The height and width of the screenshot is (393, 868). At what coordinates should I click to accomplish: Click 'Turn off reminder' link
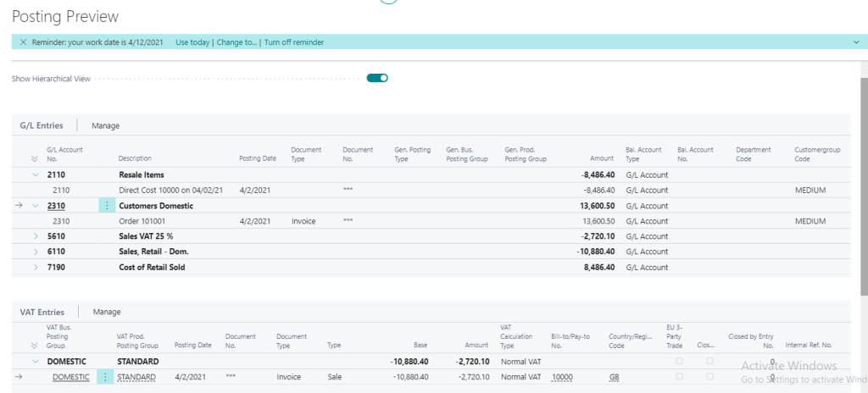[x=293, y=42]
